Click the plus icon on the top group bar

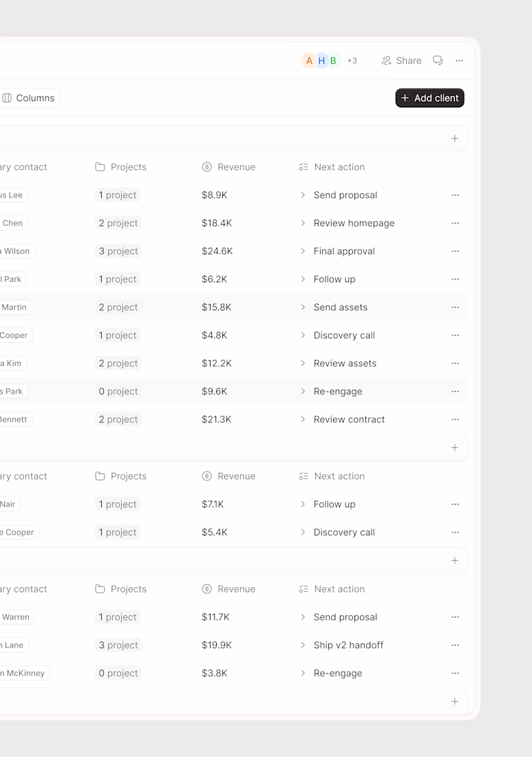[x=455, y=138]
